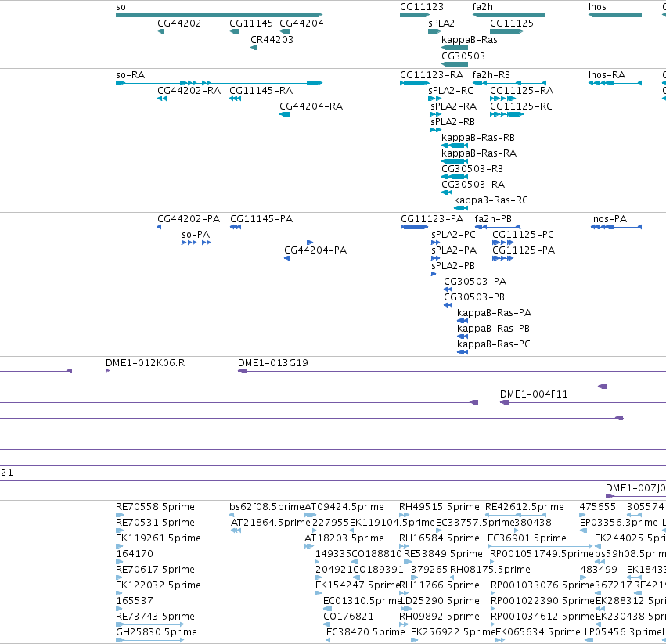This screenshot has width=666, height=644.
Task: Select transcript sPLA2-RA
Action: pos(454,106)
